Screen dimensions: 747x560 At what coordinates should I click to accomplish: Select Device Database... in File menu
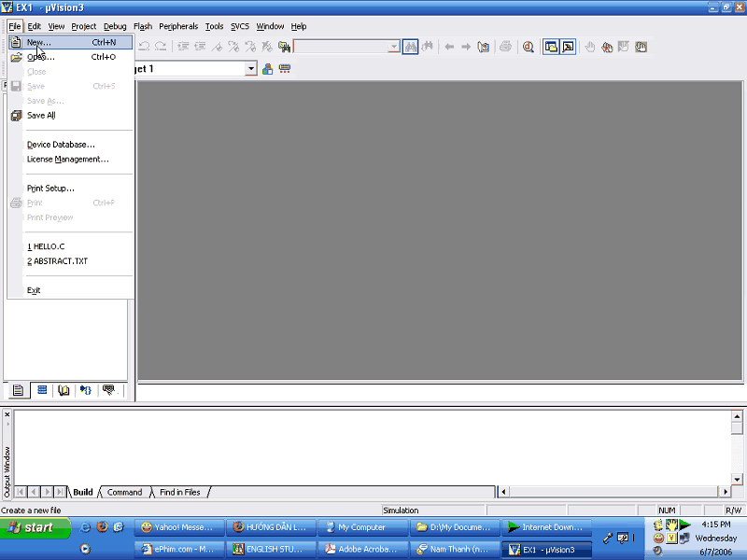click(x=61, y=145)
